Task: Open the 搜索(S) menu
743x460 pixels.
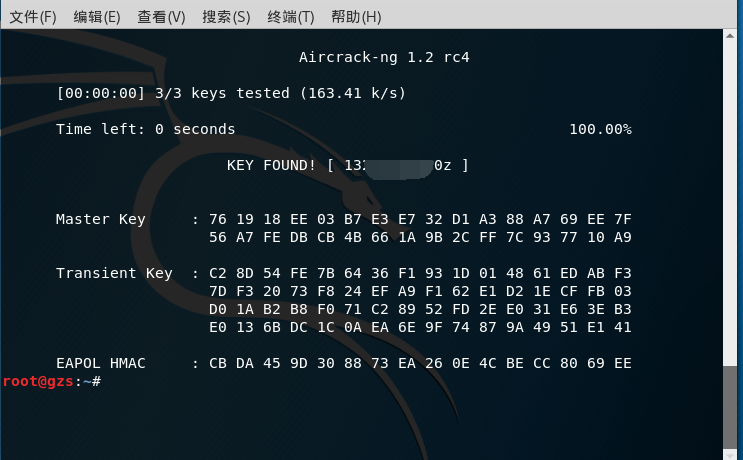Action: (x=226, y=17)
